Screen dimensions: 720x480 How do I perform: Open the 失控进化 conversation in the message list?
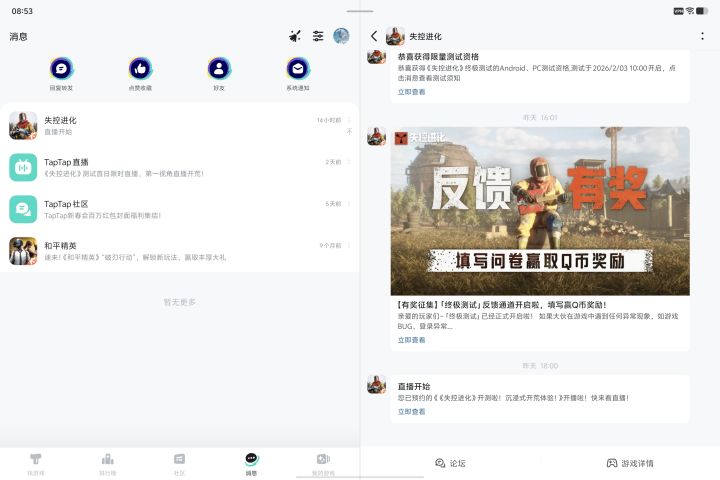pos(180,125)
